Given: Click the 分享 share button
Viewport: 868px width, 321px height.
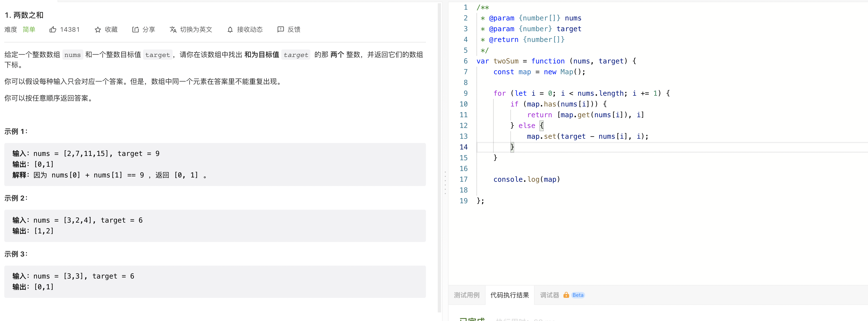Looking at the screenshot, I should [144, 30].
